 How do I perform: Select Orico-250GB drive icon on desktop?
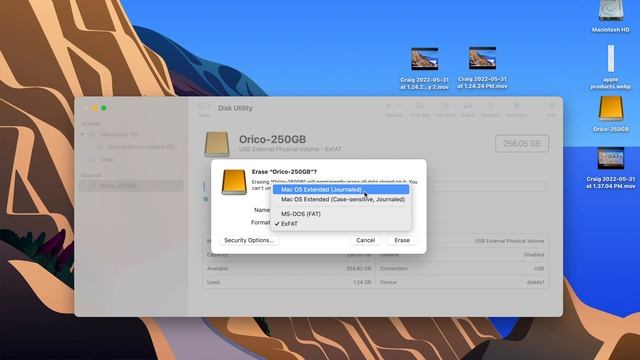[x=611, y=109]
